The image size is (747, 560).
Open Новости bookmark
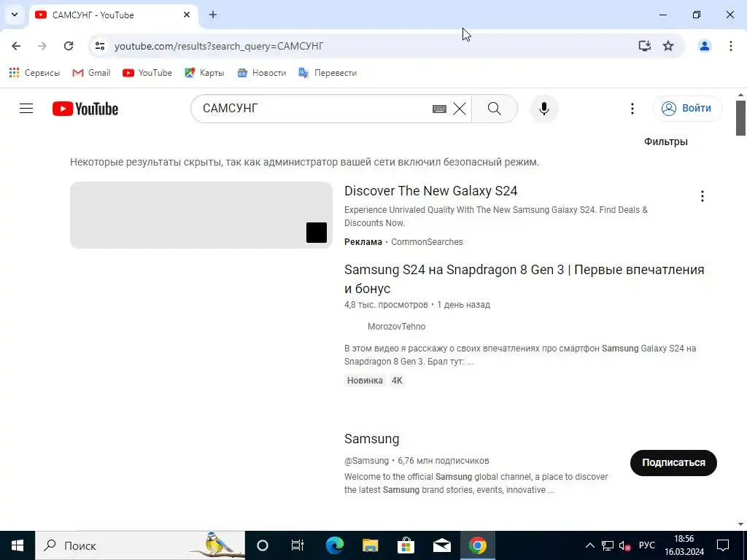262,73
